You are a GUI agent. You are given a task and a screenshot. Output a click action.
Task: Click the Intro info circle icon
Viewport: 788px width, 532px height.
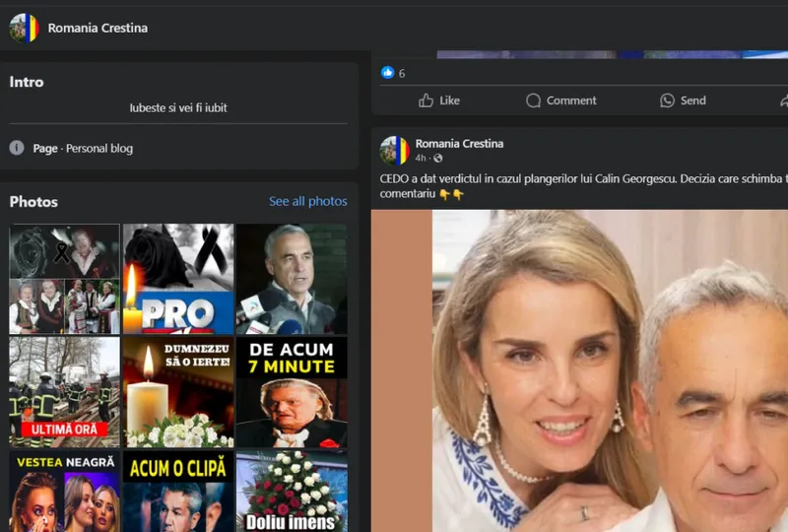coord(17,148)
